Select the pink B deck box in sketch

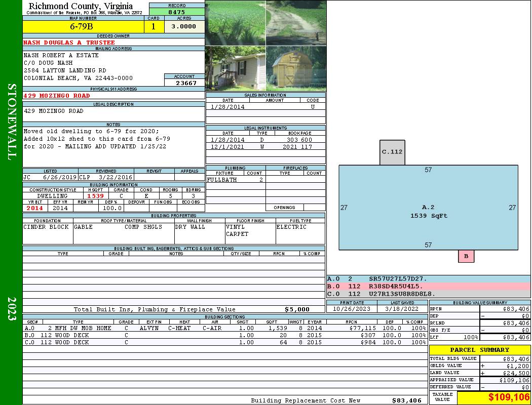point(466,256)
